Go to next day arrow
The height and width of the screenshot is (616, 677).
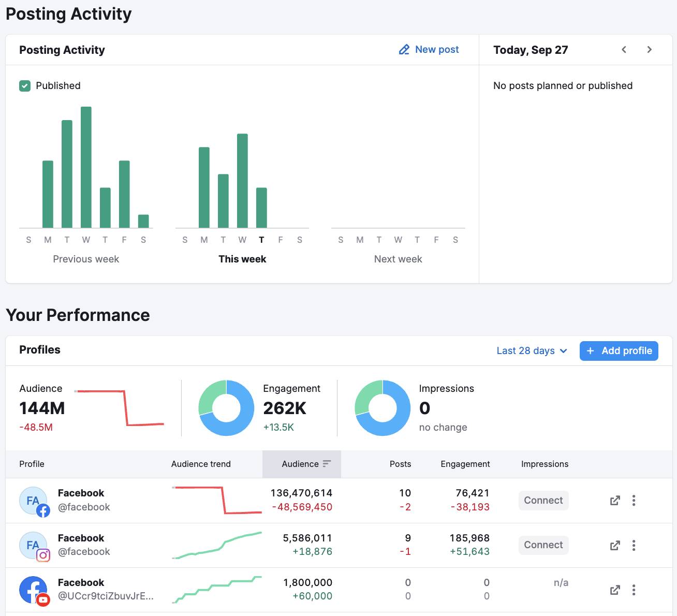tap(649, 50)
